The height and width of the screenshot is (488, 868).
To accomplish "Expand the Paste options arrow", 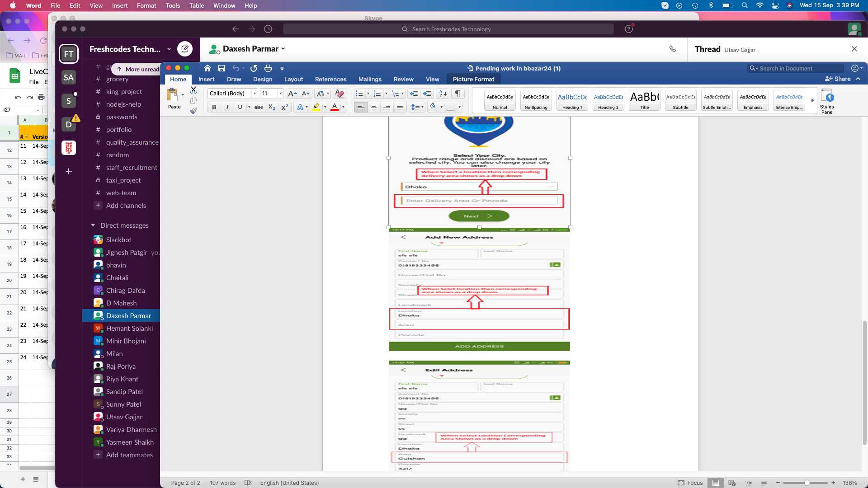I will point(183,95).
